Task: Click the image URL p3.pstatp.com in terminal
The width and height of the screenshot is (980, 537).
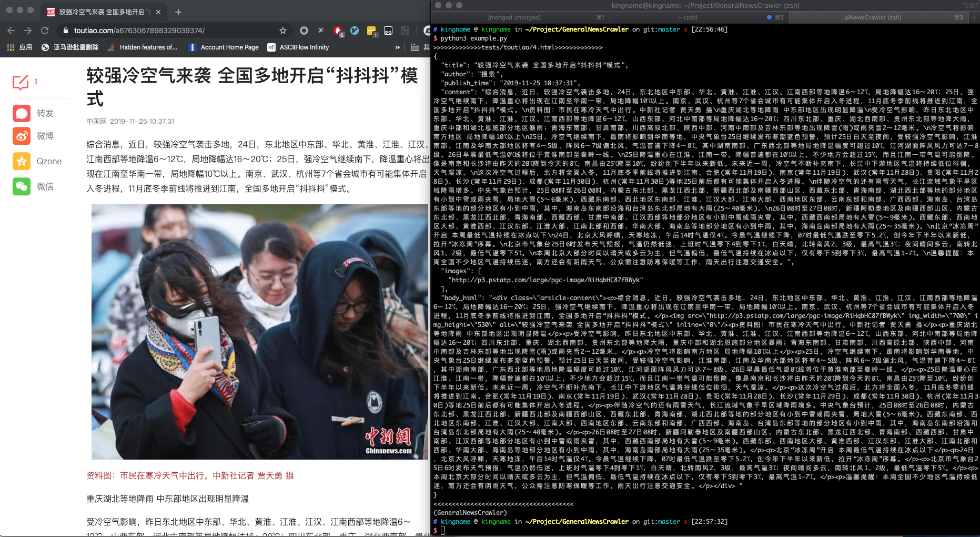Action: click(545, 280)
